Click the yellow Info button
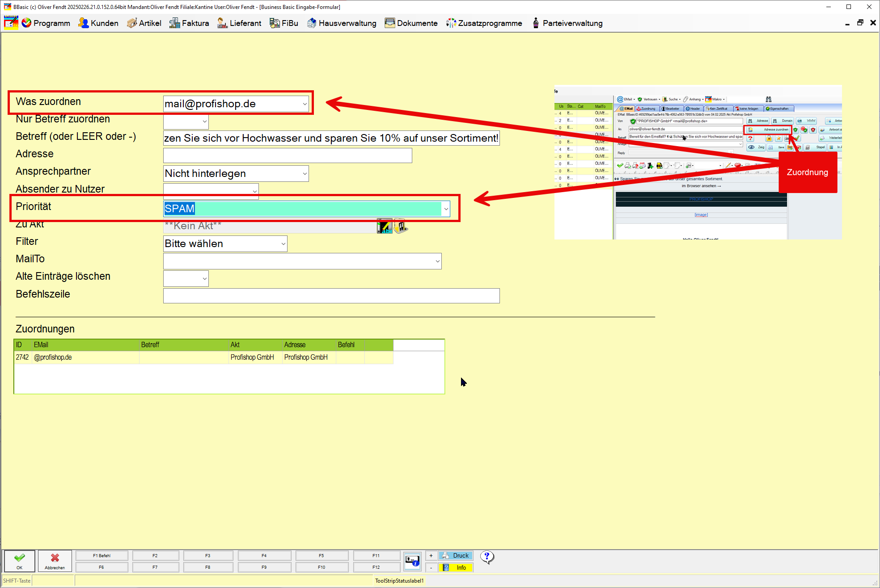Viewport: 880px width, 588px height. [x=456, y=568]
